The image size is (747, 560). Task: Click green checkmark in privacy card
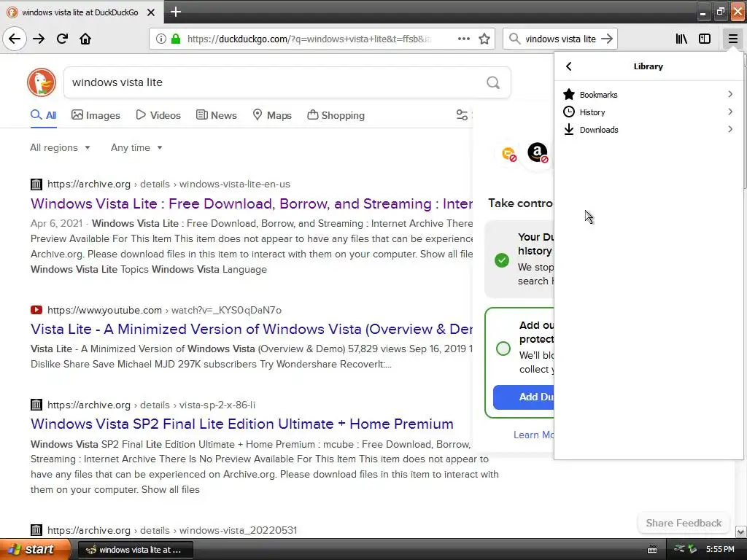coord(501,260)
